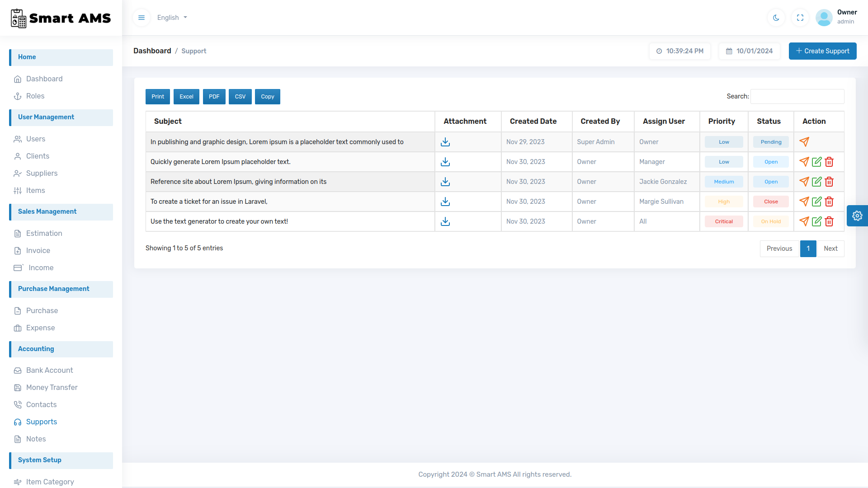Open Supports in sidebar menu

pyautogui.click(x=42, y=422)
